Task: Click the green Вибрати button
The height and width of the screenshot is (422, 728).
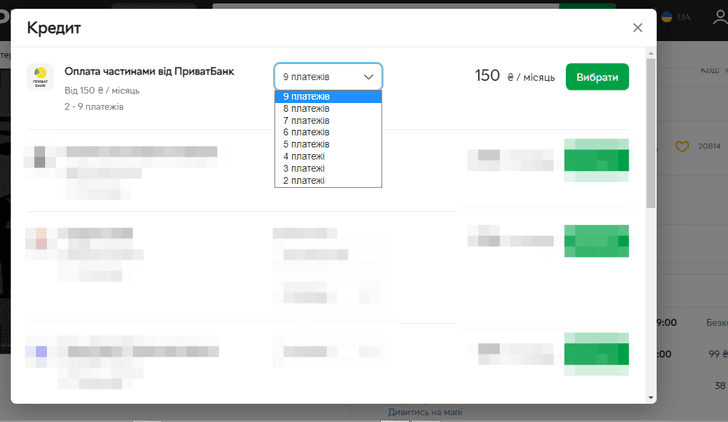Action: (597, 77)
